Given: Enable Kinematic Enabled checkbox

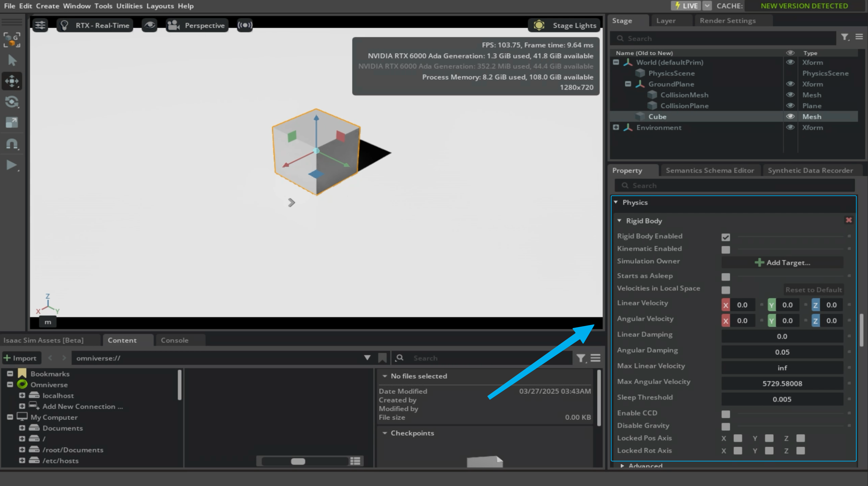Looking at the screenshot, I should pyautogui.click(x=726, y=249).
